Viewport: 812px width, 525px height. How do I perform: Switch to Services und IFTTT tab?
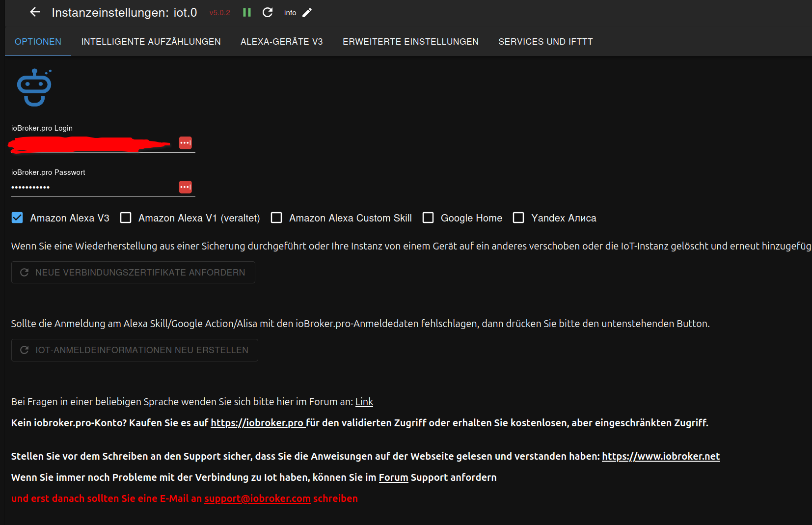[545, 42]
